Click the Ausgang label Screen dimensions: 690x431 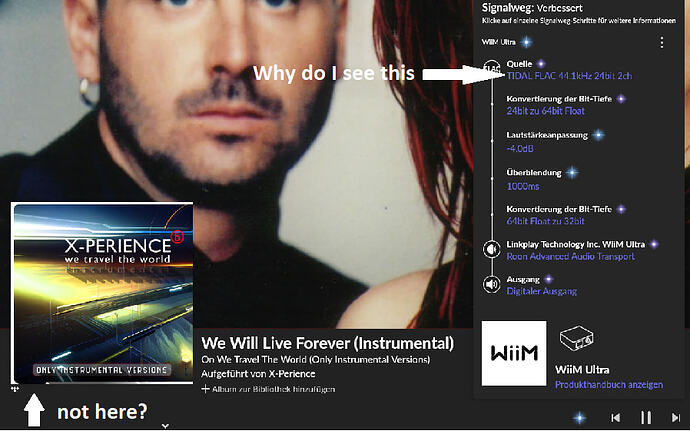point(523,280)
